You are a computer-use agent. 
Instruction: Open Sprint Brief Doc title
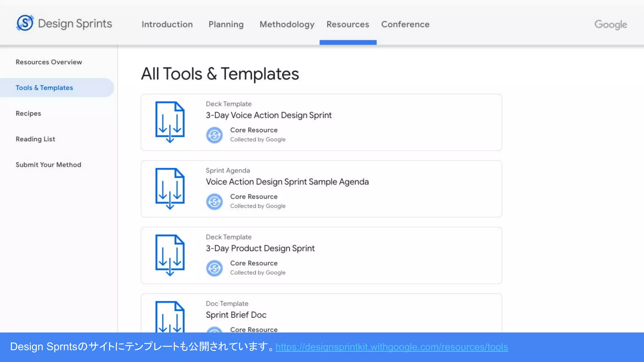pyautogui.click(x=236, y=315)
